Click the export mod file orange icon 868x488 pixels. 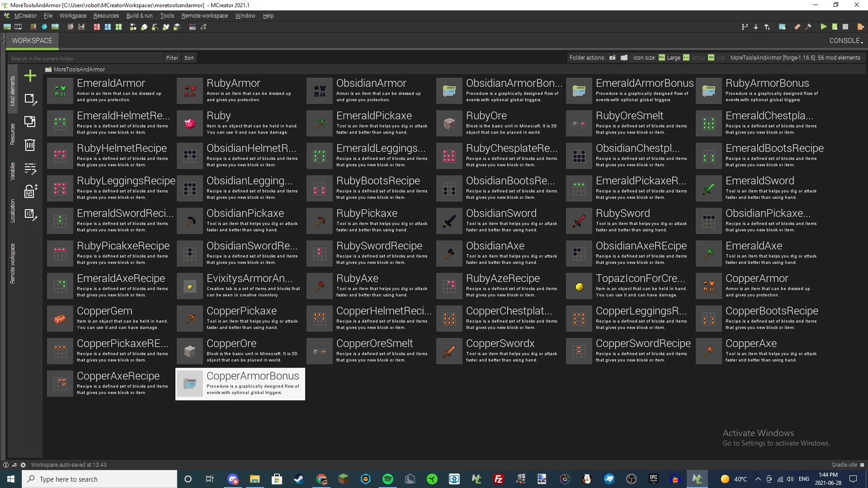(860, 27)
